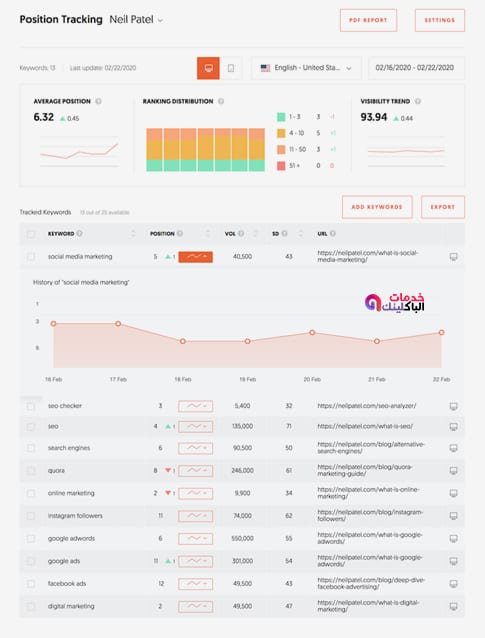Viewport: 485px width, 638px height.
Task: Check the seo checker keyword checkbox
Action: (x=31, y=406)
